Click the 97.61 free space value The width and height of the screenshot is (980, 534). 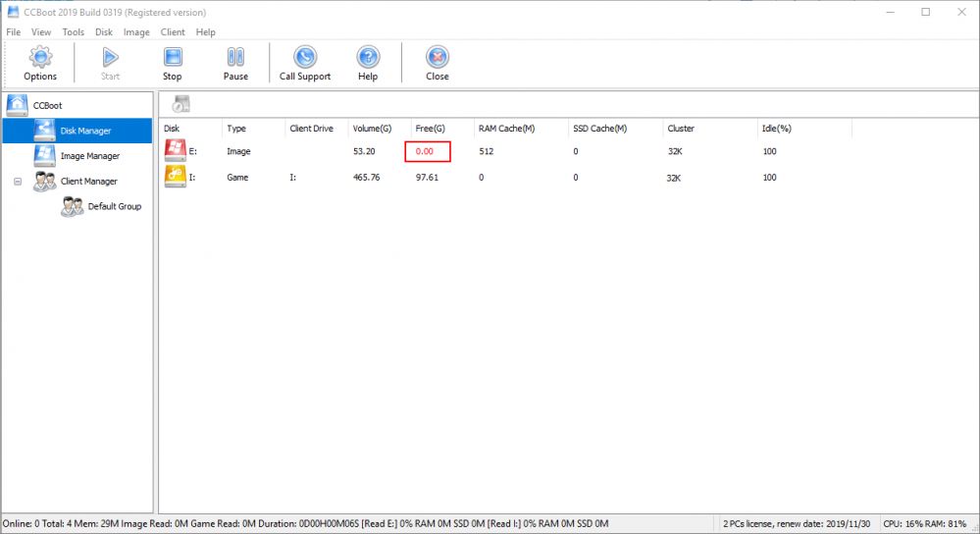(427, 178)
